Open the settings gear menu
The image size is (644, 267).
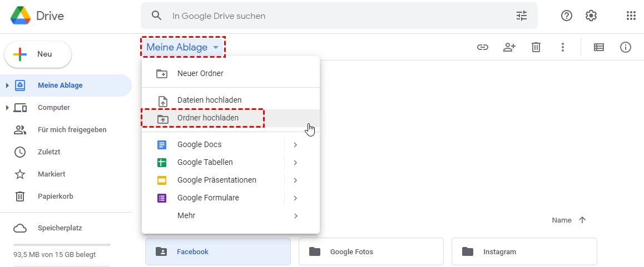coord(591,16)
